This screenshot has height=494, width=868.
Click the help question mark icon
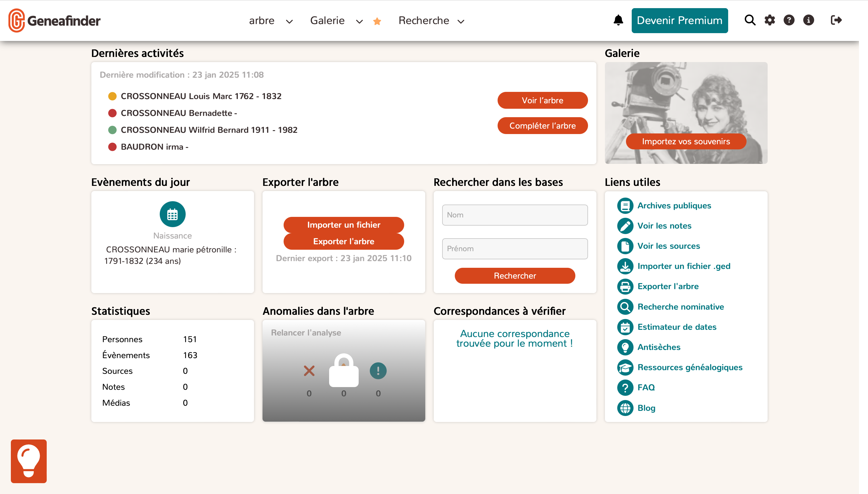pyautogui.click(x=788, y=20)
